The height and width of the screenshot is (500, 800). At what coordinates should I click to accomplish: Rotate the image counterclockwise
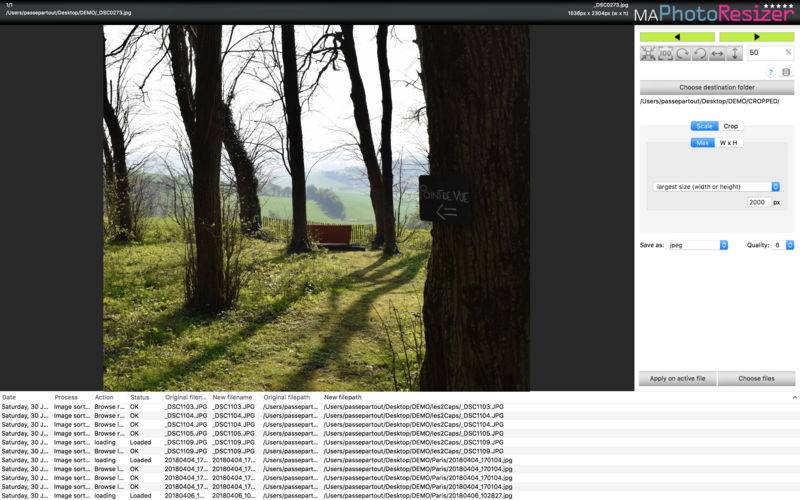(x=699, y=53)
